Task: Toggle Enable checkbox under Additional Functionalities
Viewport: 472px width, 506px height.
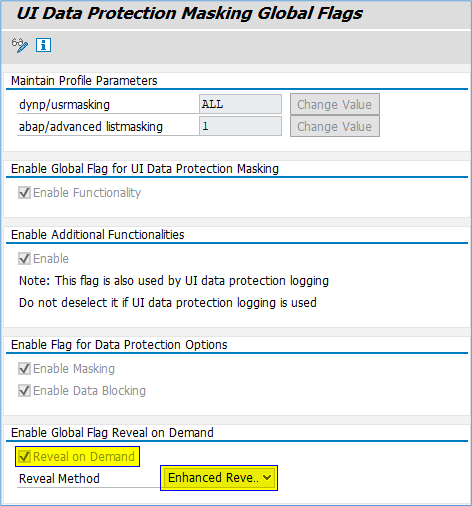Action: tap(24, 259)
